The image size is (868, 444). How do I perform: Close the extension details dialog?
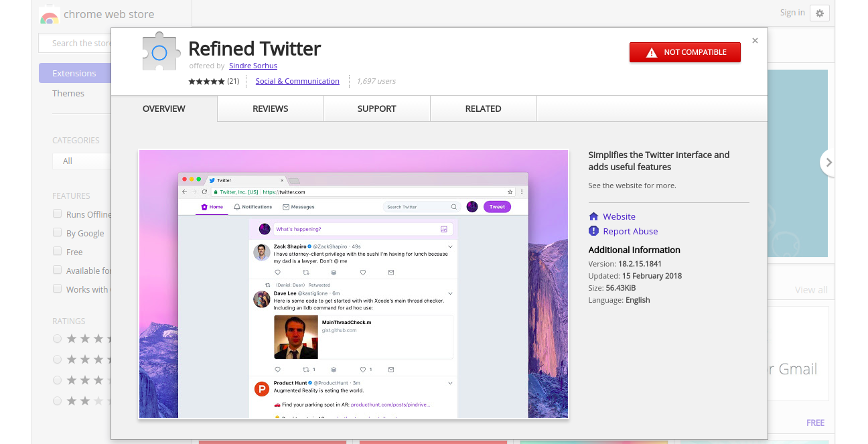755,41
